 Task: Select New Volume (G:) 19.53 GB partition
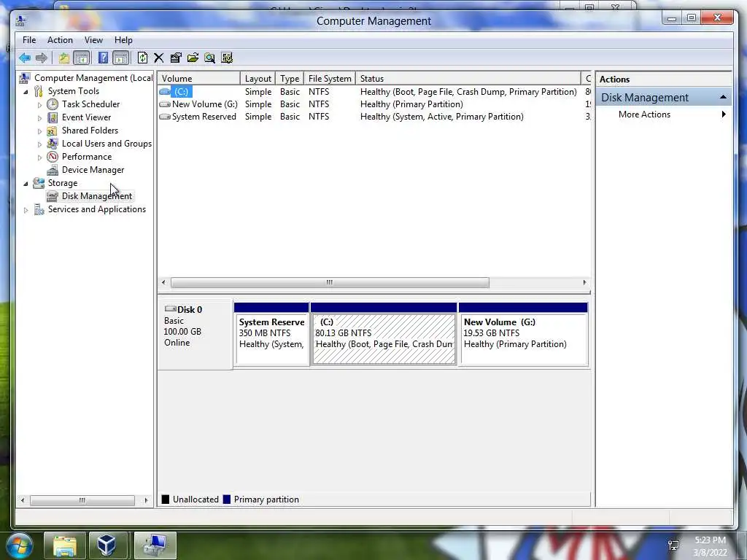pos(523,334)
